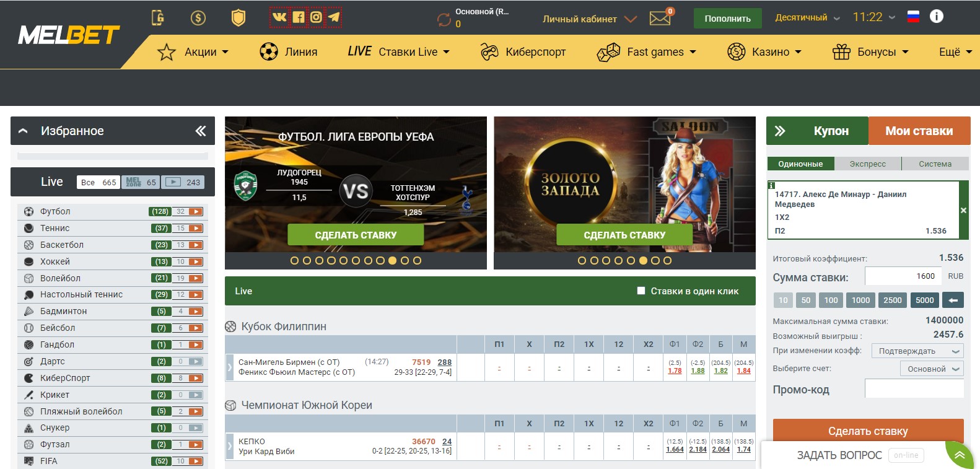Click the shield security icon
Image resolution: width=980 pixels, height=469 pixels.
click(238, 17)
